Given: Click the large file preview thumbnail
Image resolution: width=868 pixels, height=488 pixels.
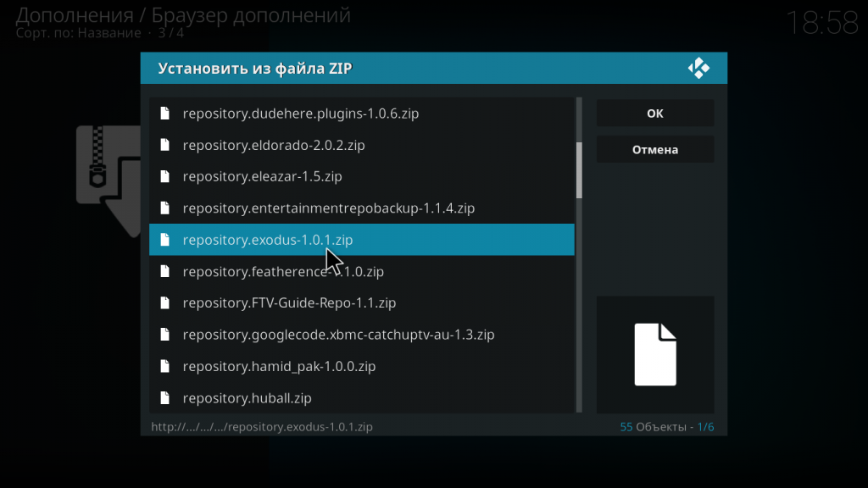Looking at the screenshot, I should [x=655, y=355].
